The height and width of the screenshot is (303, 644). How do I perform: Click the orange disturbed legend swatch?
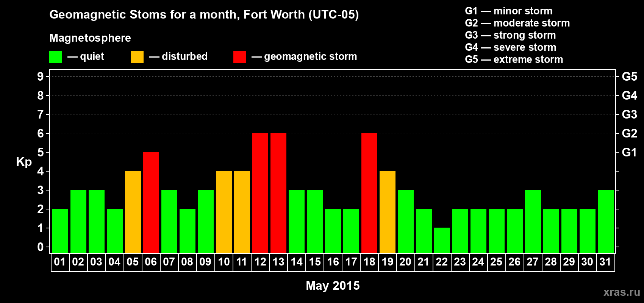[137, 57]
